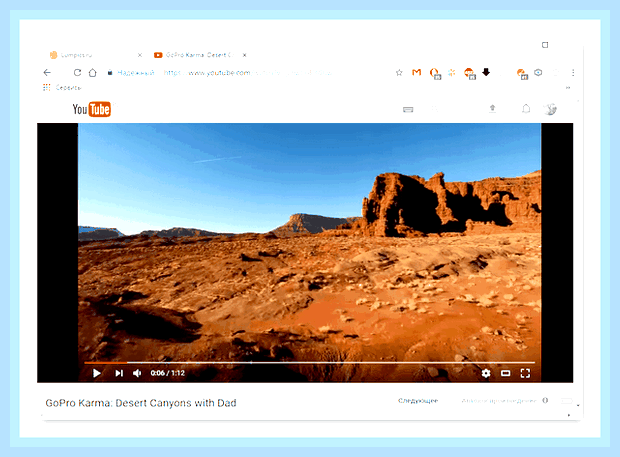Expand the bookmarks bar overflow chevron

click(x=568, y=88)
